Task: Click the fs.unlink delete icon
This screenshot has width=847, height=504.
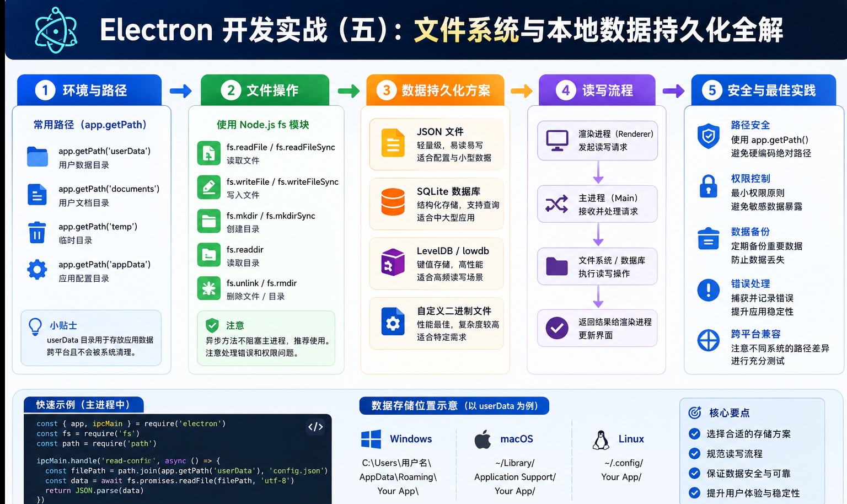Action: pos(209,288)
